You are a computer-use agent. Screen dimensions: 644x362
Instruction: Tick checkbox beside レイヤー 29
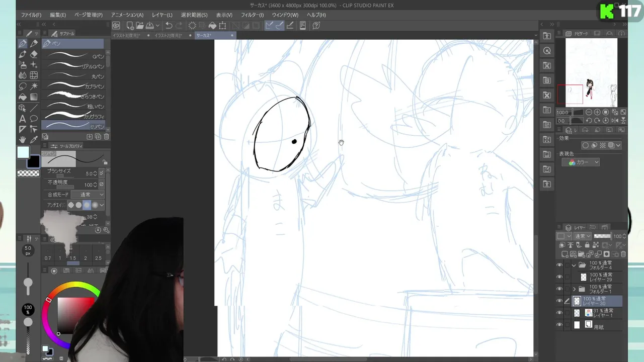click(x=568, y=277)
